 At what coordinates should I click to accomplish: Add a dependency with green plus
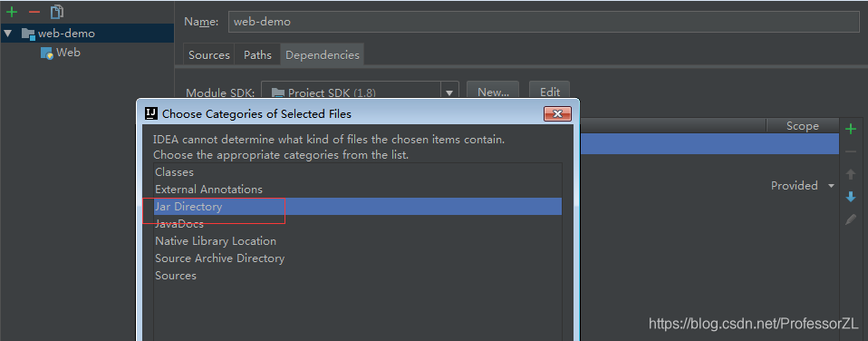coord(851,129)
